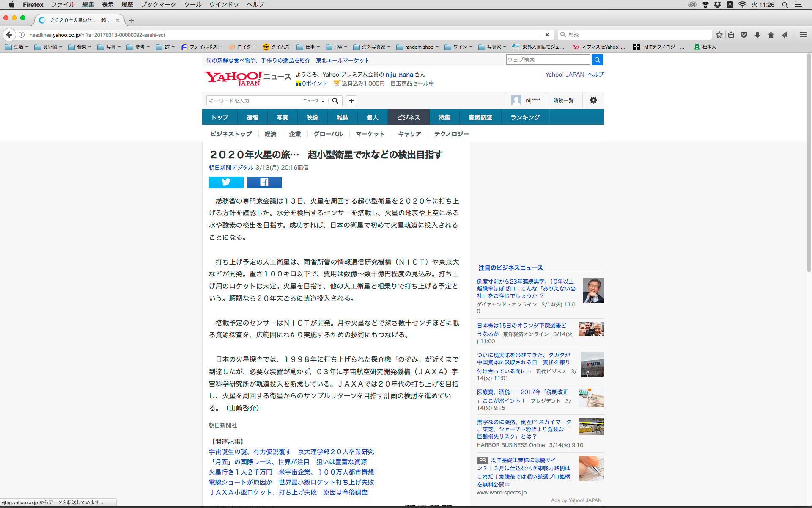Click the ウェブ検索 input field
The image size is (812, 508).
click(547, 60)
